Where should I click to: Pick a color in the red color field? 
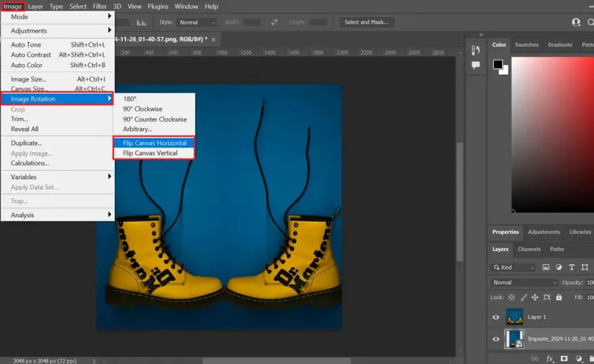coord(553,135)
